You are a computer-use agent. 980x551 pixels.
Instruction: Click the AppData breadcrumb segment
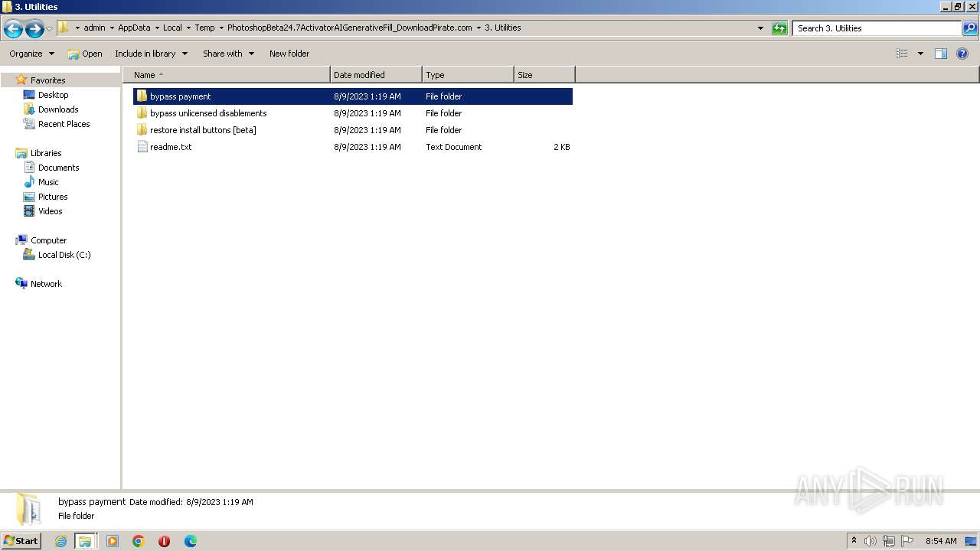tap(134, 28)
